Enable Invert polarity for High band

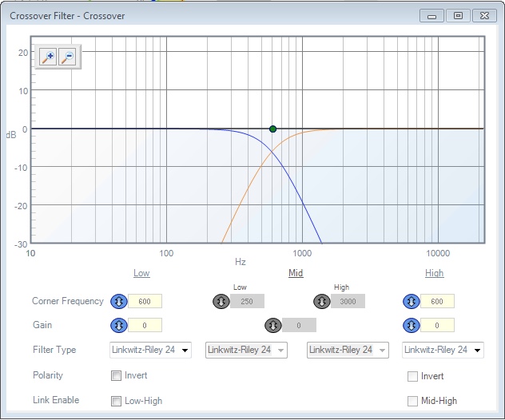coord(412,376)
